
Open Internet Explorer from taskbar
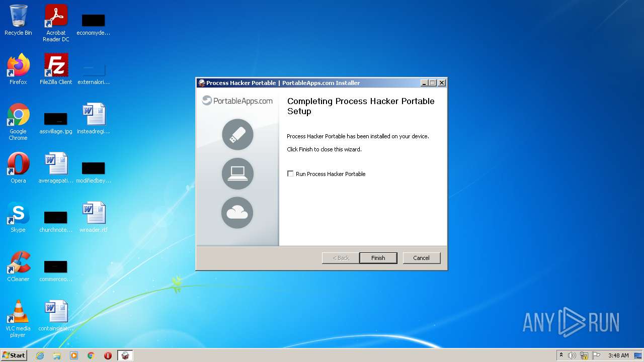tap(40, 355)
